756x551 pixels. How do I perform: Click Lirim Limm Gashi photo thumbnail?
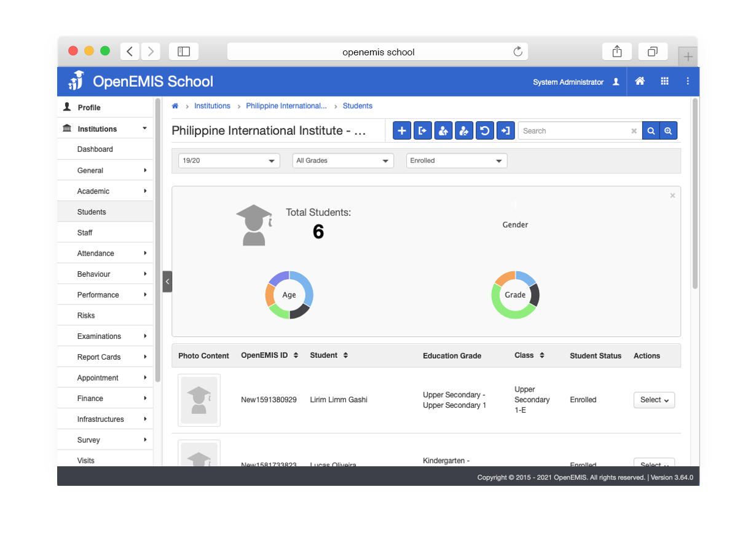199,400
